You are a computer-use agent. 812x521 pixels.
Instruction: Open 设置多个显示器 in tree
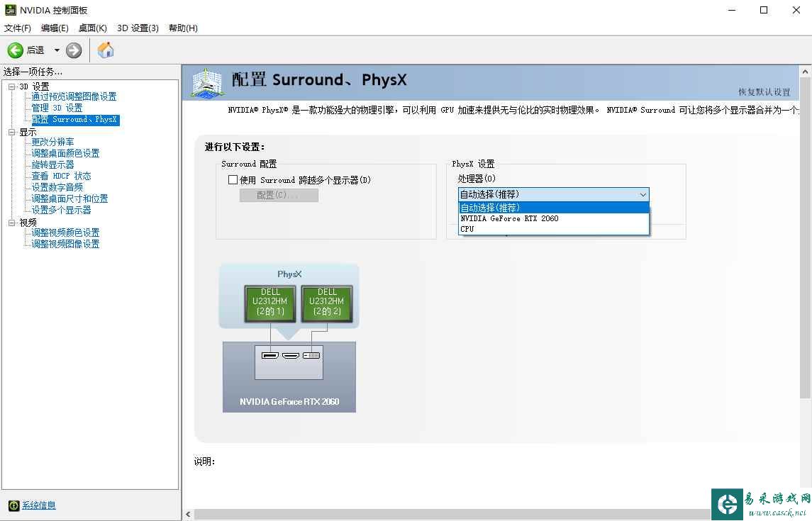click(x=61, y=210)
